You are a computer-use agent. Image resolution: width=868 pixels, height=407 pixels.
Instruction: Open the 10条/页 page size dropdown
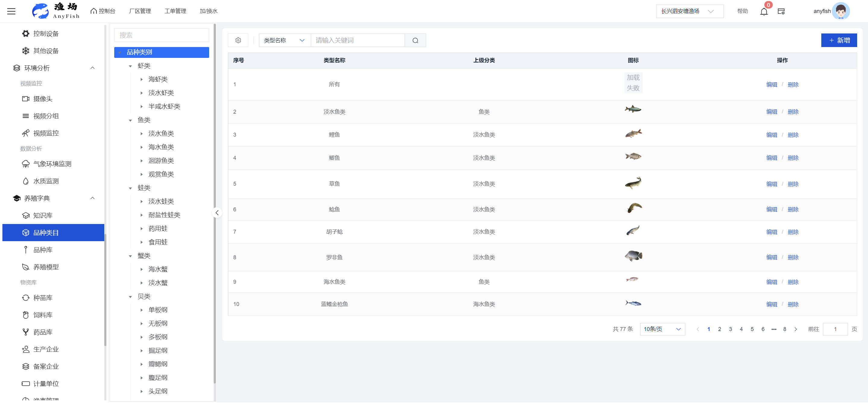click(662, 329)
